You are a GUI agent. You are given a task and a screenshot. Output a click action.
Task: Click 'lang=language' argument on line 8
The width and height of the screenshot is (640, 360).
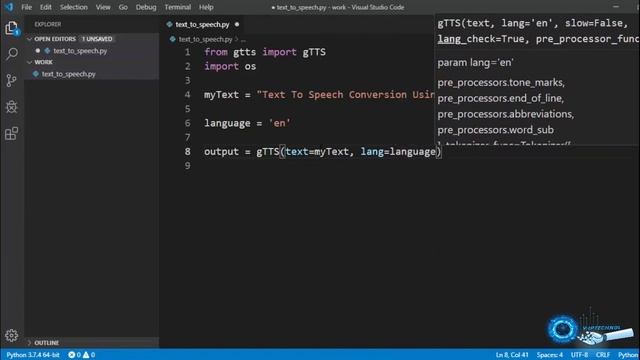[x=398, y=152]
